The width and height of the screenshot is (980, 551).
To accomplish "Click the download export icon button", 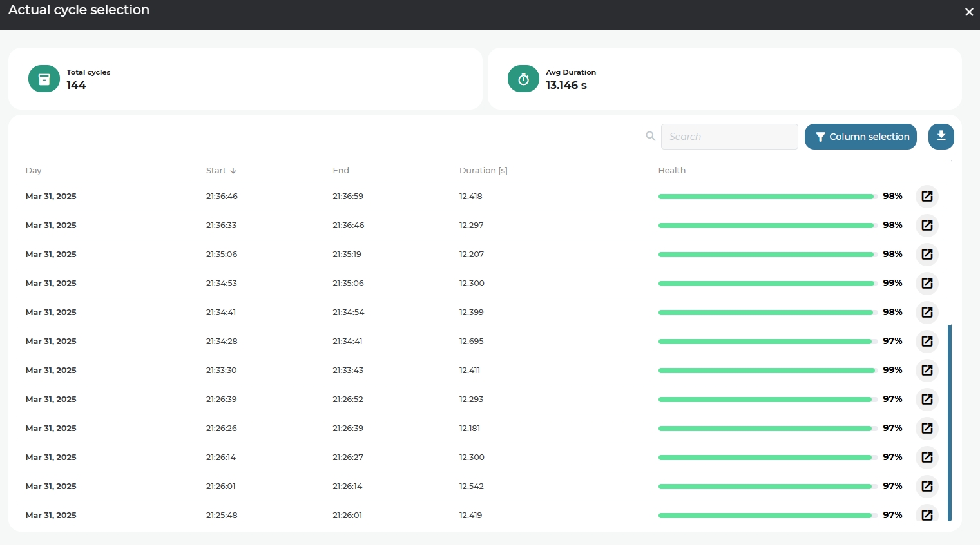I will pos(941,137).
